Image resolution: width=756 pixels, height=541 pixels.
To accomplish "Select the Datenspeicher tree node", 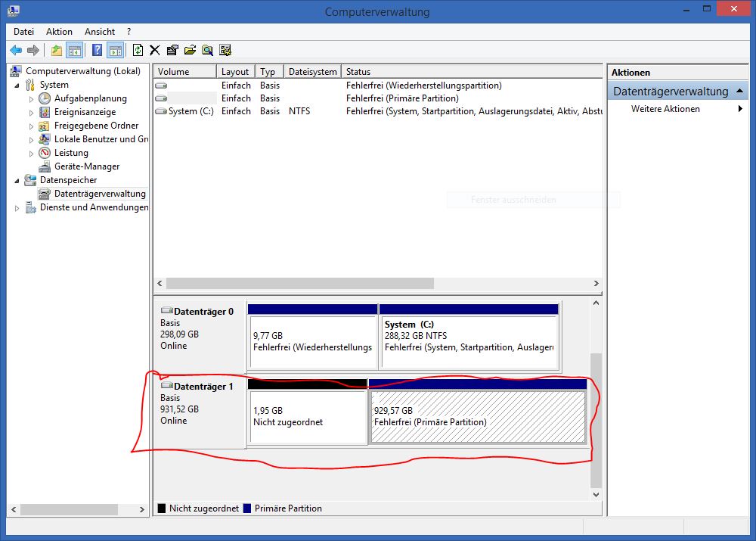I will click(69, 180).
